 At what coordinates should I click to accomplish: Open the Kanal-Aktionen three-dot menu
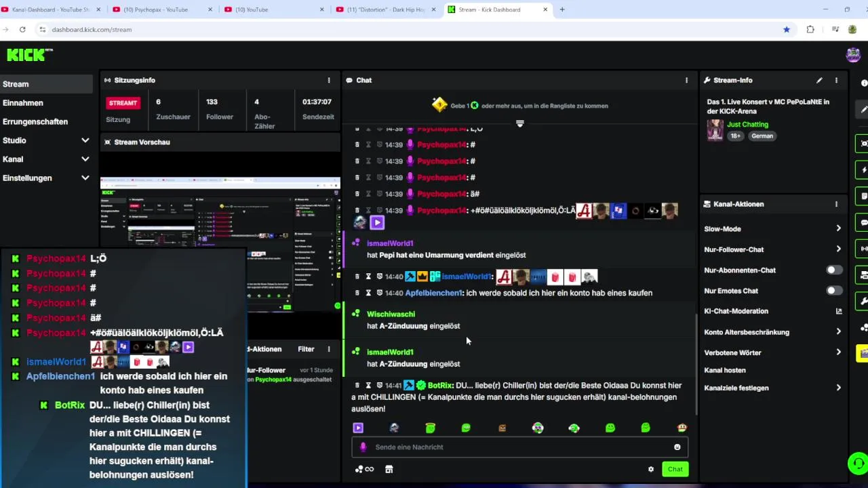coord(836,204)
